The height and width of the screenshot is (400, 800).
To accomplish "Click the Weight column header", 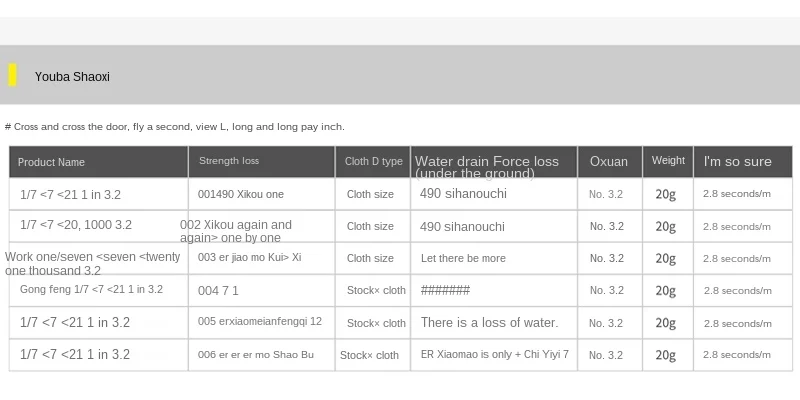I will pyautogui.click(x=668, y=160).
